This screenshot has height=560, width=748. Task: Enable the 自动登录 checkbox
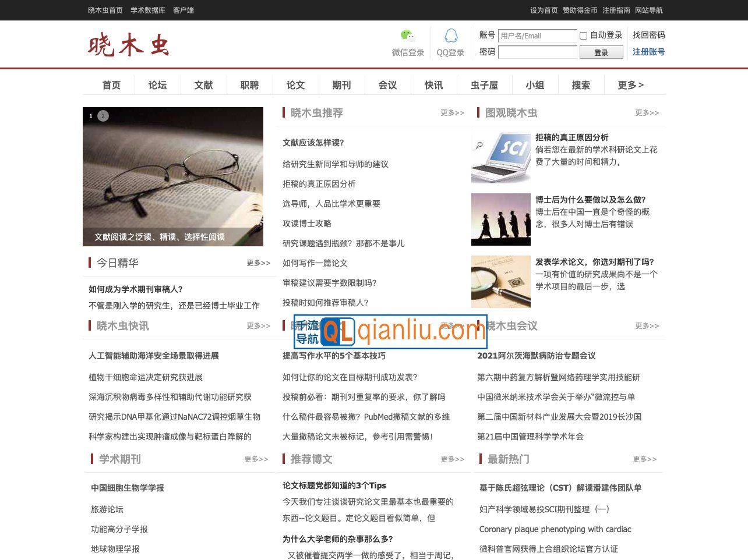coord(583,36)
